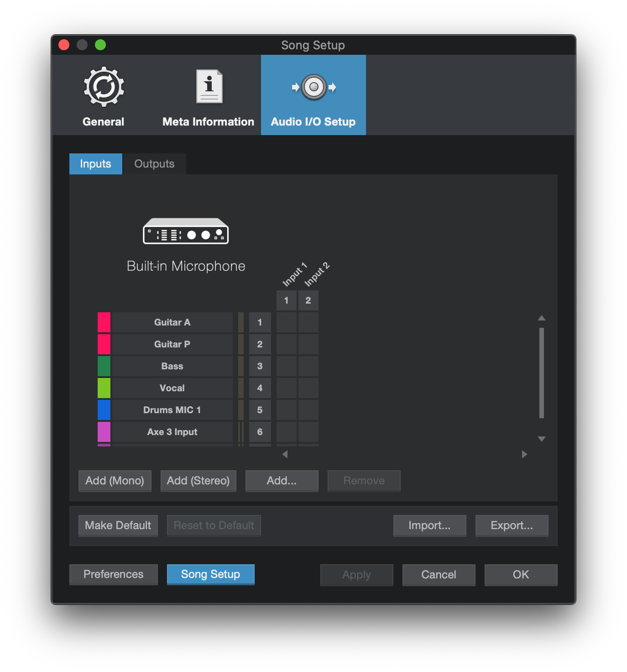Open the Meta Information document icon

click(209, 86)
